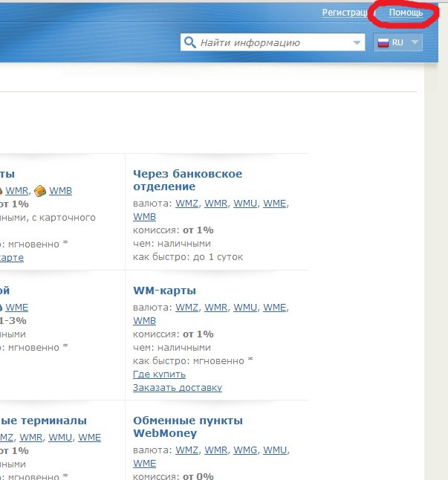Click WMU under Обменные пункты WebMoney
Image resolution: width=448 pixels, height=480 pixels.
(275, 450)
